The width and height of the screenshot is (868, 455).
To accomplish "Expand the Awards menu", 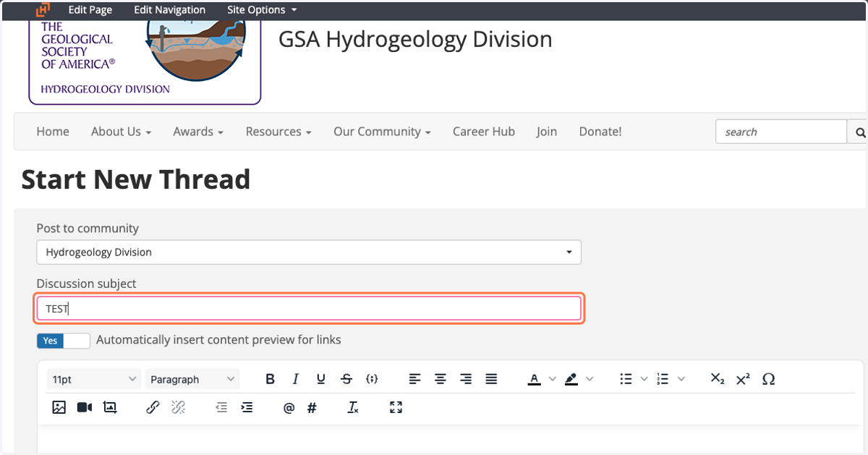I will click(x=198, y=132).
